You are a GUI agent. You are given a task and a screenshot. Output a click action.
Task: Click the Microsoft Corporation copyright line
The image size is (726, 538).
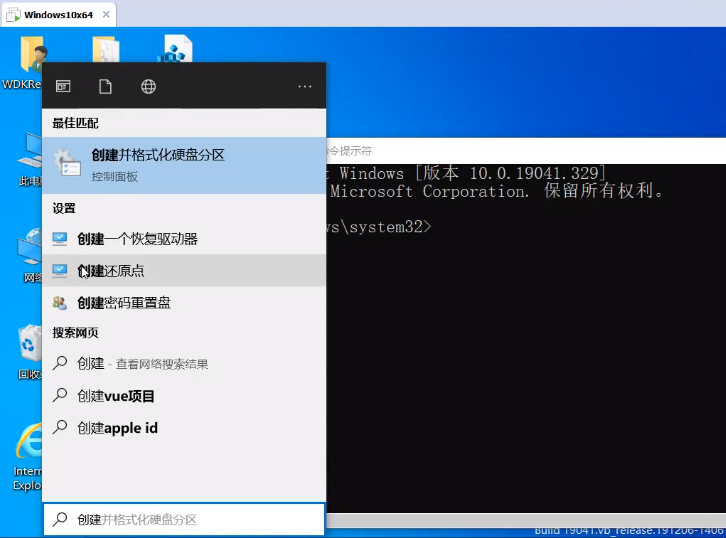click(x=495, y=191)
